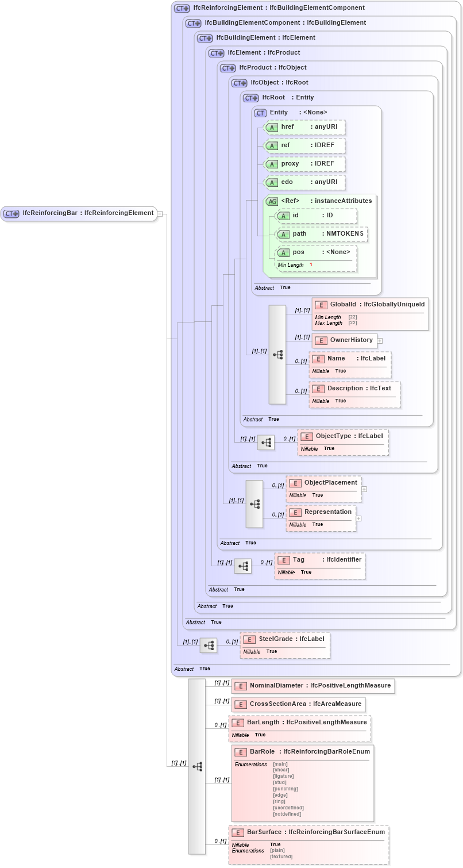Click the href attribute icon

pos(273,127)
